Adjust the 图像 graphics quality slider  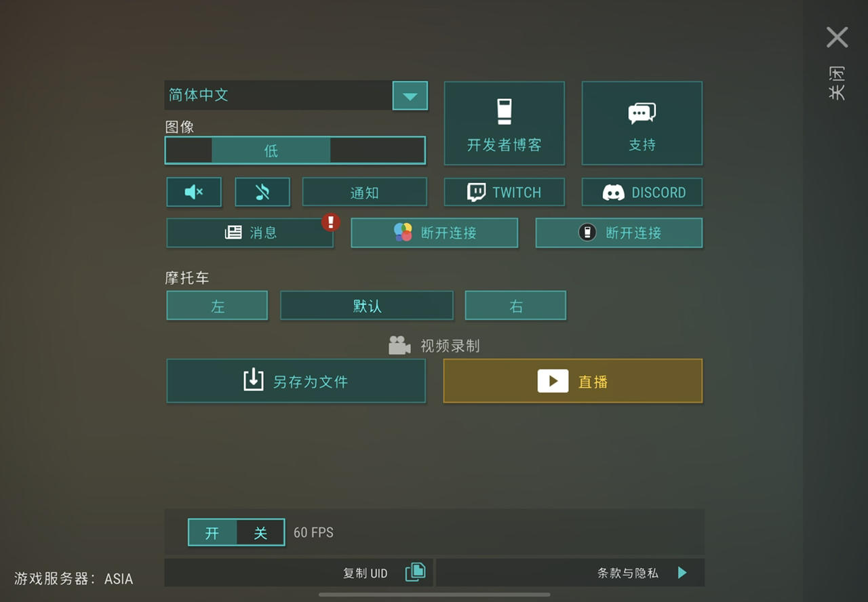[295, 150]
